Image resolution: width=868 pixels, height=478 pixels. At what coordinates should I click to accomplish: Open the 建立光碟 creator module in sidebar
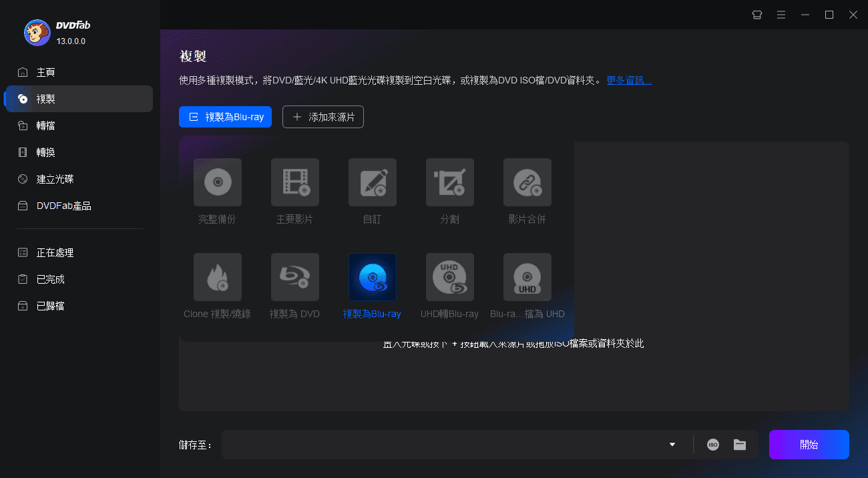79,179
